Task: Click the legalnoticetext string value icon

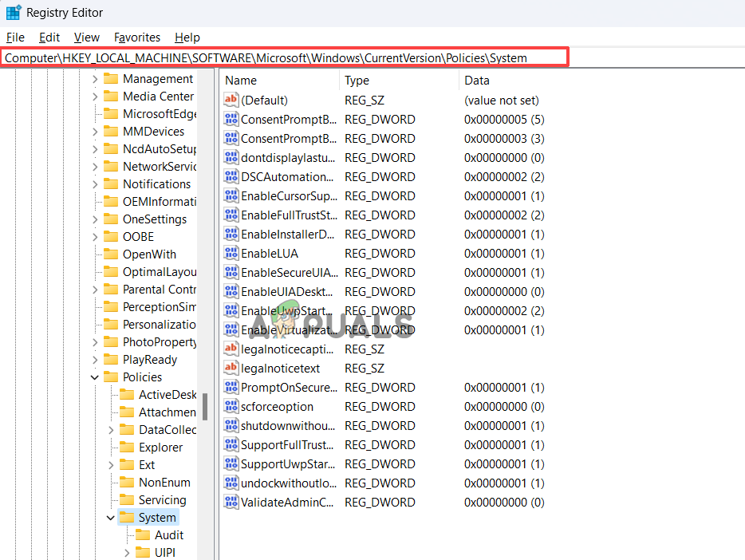Action: click(231, 368)
